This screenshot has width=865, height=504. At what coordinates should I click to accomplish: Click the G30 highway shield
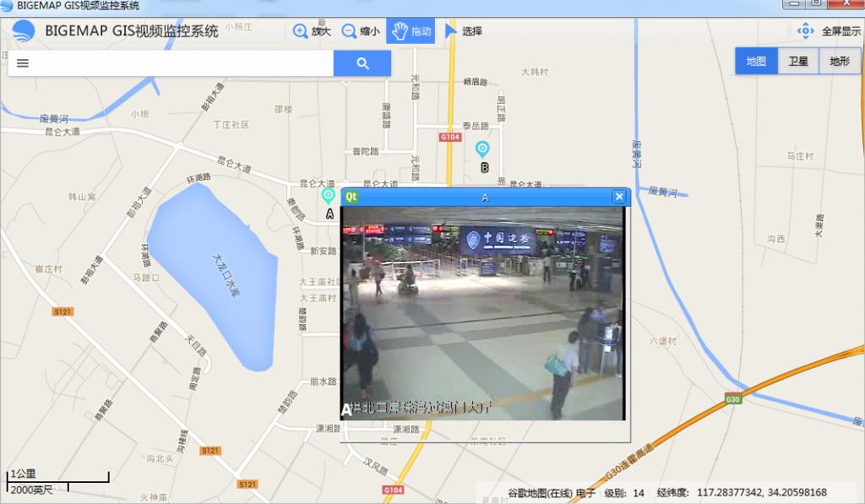coord(732,399)
